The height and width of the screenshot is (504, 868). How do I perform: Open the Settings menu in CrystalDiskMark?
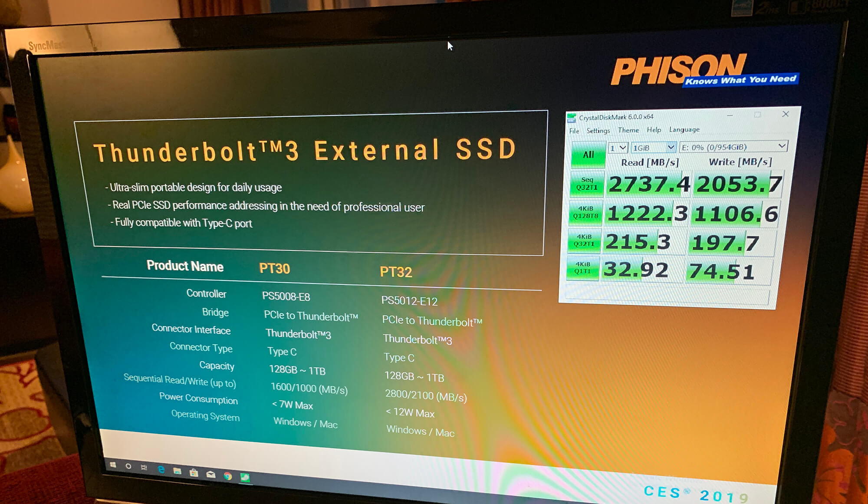598,131
